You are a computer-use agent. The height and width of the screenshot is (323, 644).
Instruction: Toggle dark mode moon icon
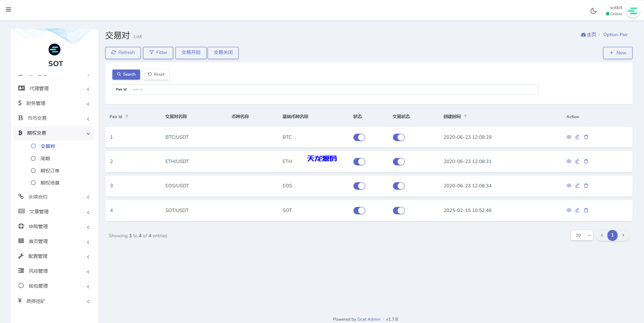[x=593, y=11]
